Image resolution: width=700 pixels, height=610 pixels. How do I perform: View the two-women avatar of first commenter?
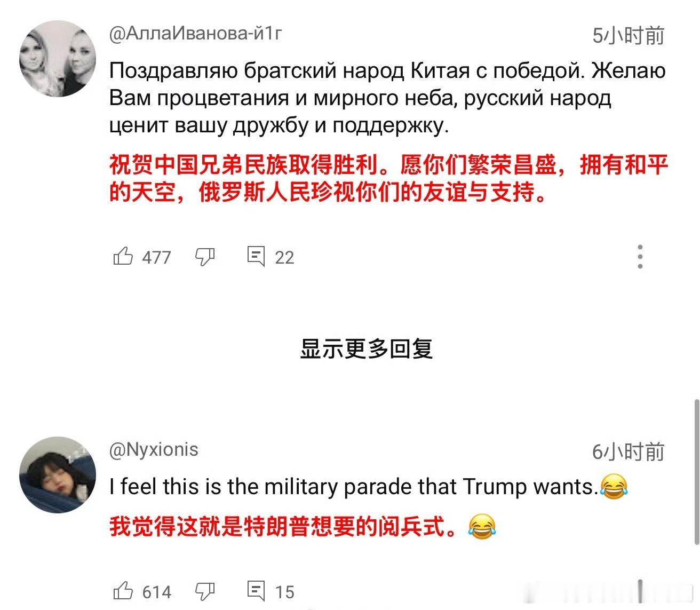pyautogui.click(x=58, y=59)
